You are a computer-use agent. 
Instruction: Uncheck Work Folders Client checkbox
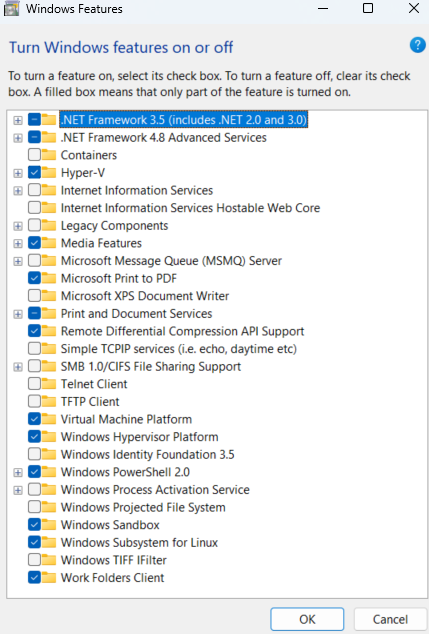tap(34, 577)
